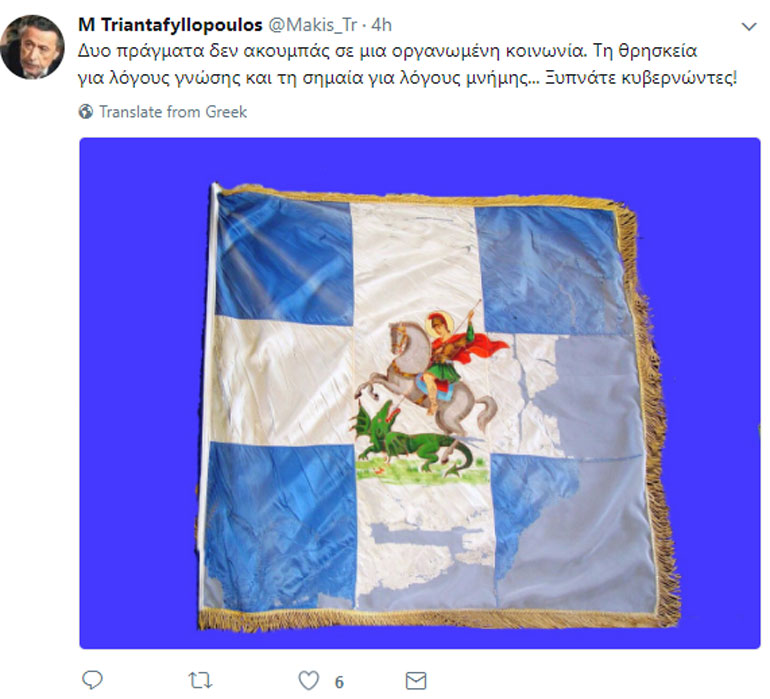Click the words 'Ξυπνάτε κυβερνώντες!' in the tweet

pos(641,79)
